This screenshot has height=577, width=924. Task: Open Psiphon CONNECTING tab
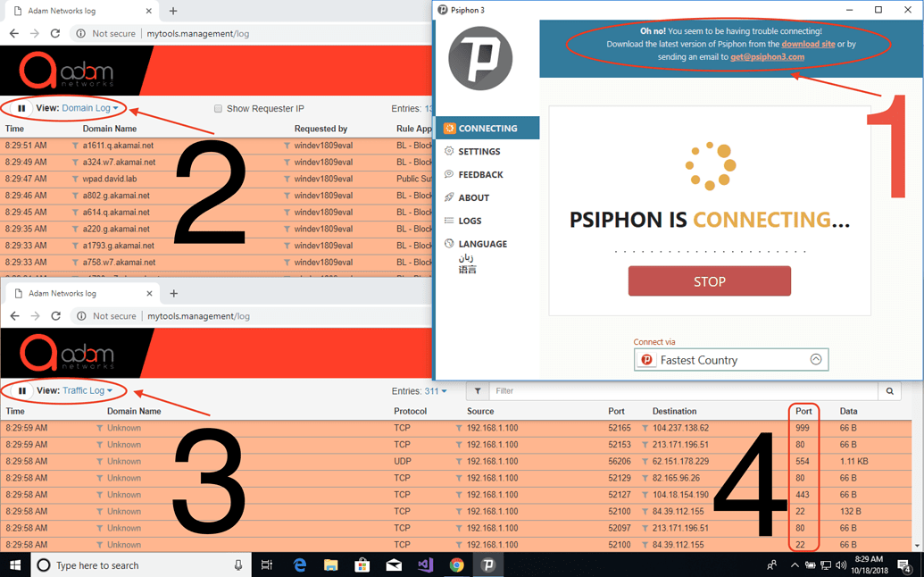coord(487,128)
